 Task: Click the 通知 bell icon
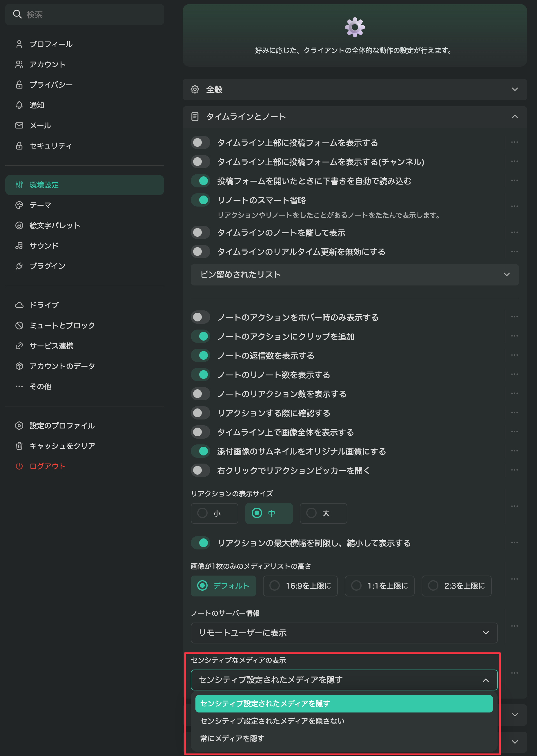click(19, 105)
